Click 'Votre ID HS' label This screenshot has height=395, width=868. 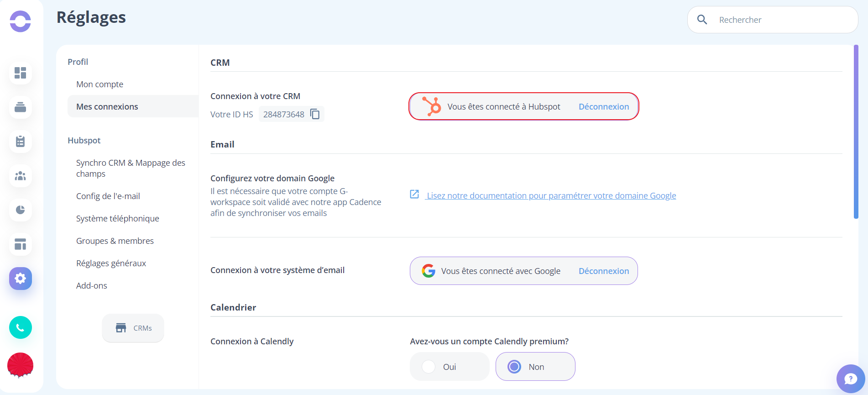[232, 114]
